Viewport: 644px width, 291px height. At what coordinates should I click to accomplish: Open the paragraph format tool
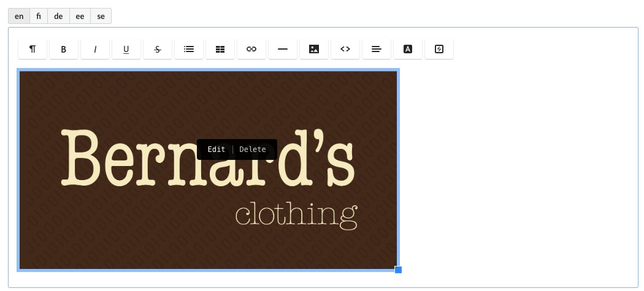pyautogui.click(x=33, y=49)
